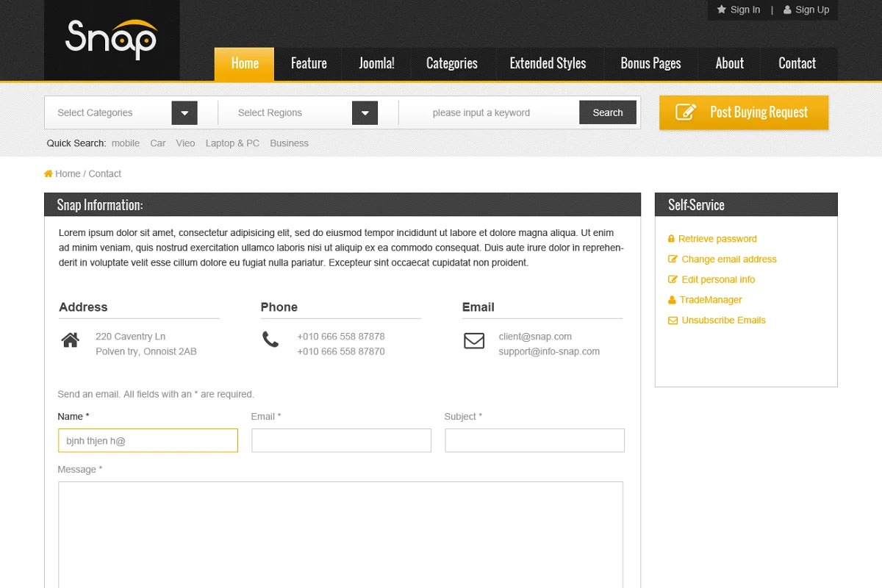This screenshot has height=588, width=882.
Task: Open the Extended Styles menu
Action: coord(548,64)
